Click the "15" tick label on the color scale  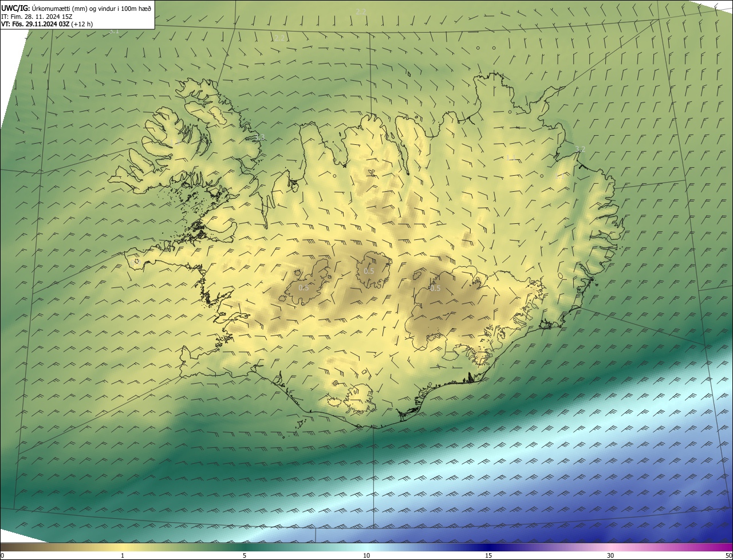click(488, 555)
